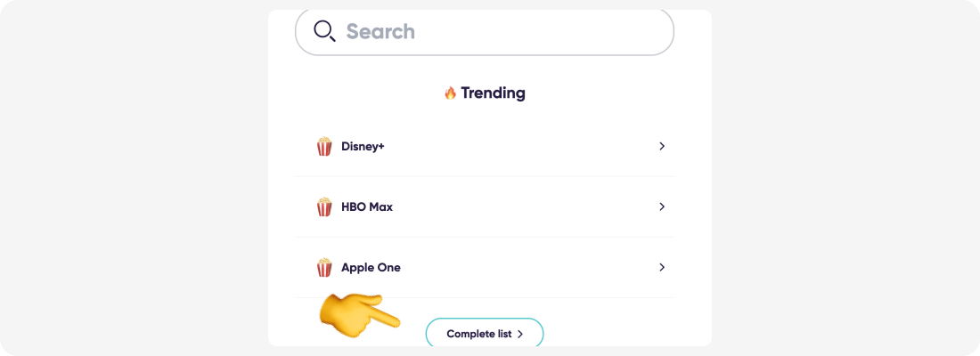Click the Search placeholder text
This screenshot has height=356, width=980.
(380, 31)
